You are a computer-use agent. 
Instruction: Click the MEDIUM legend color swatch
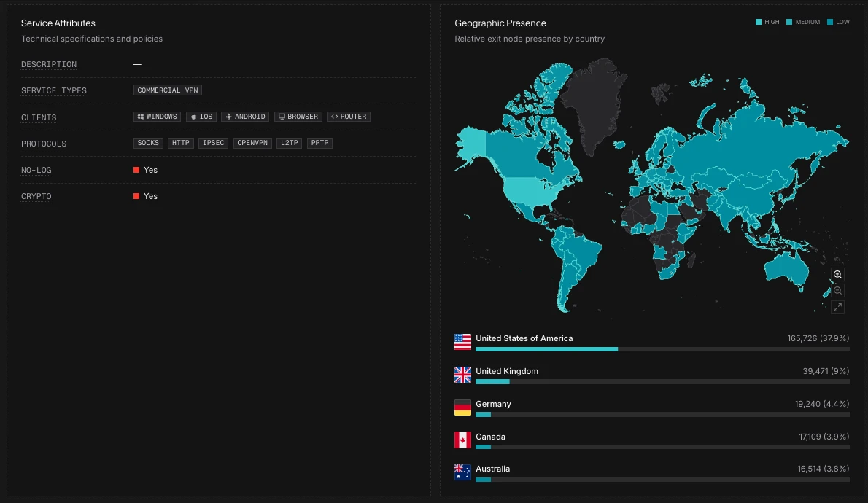(789, 22)
